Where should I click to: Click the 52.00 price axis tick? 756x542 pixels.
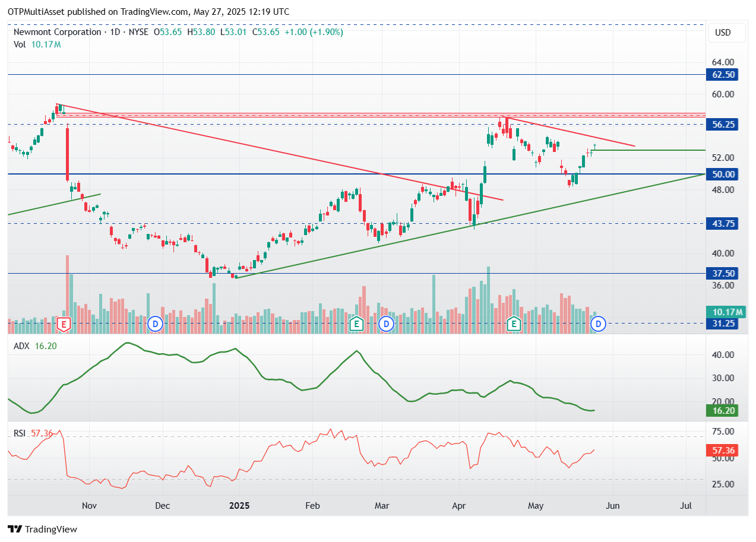pos(723,158)
